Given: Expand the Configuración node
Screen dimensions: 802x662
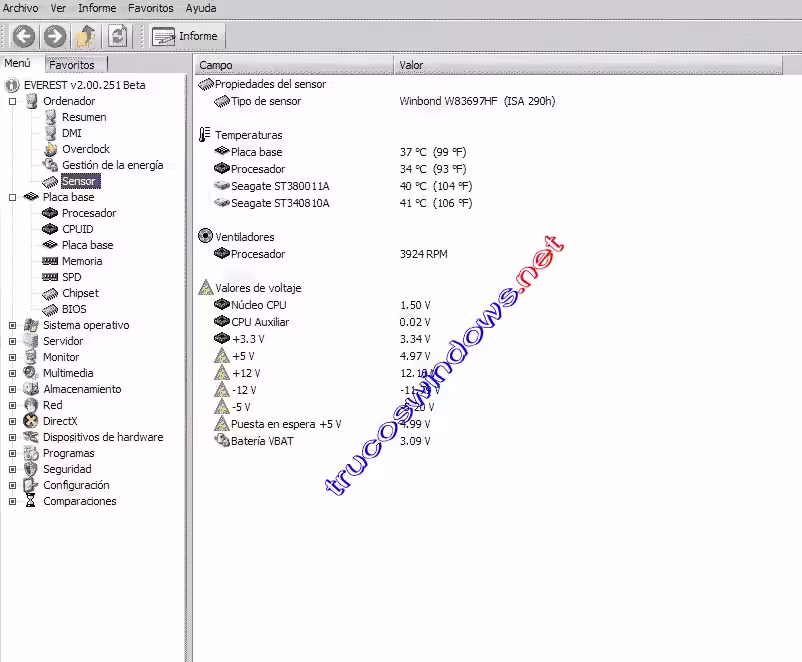Looking at the screenshot, I should tap(12, 486).
